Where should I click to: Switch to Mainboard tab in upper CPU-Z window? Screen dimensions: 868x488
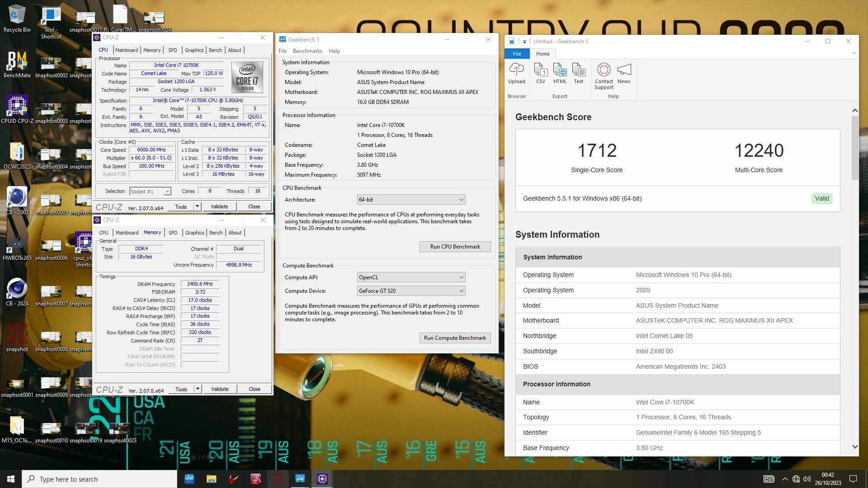pyautogui.click(x=127, y=50)
